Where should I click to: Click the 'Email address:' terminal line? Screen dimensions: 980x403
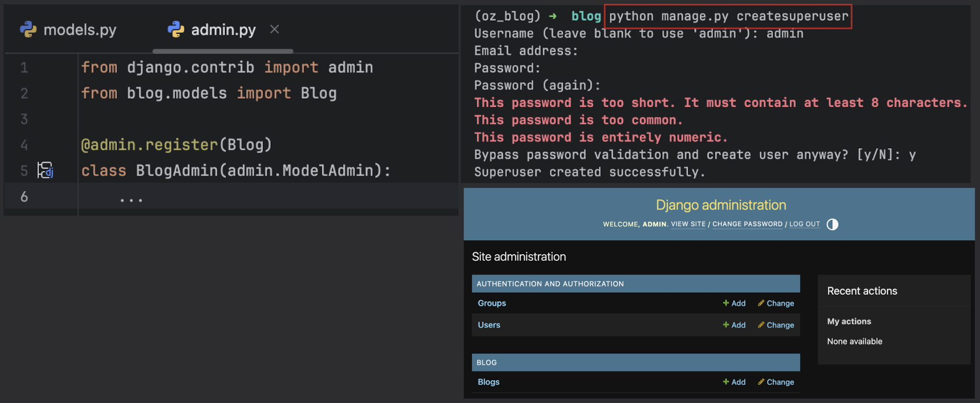click(x=526, y=51)
